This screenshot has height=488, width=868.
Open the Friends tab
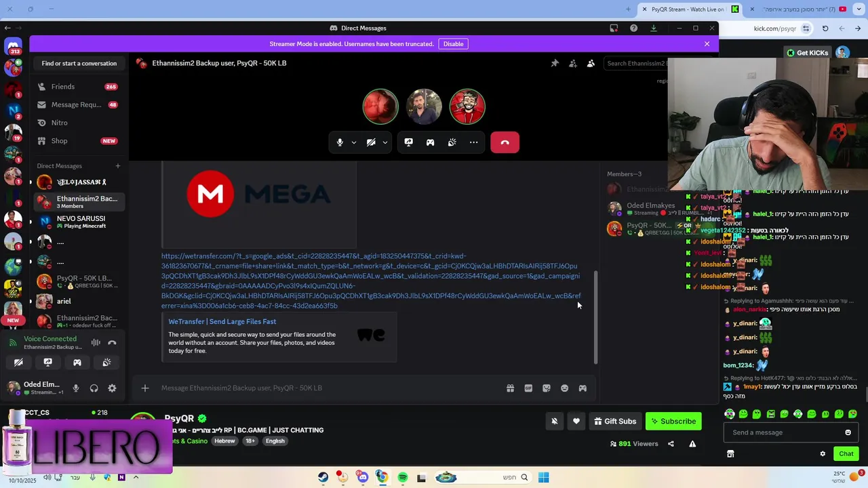79,87
